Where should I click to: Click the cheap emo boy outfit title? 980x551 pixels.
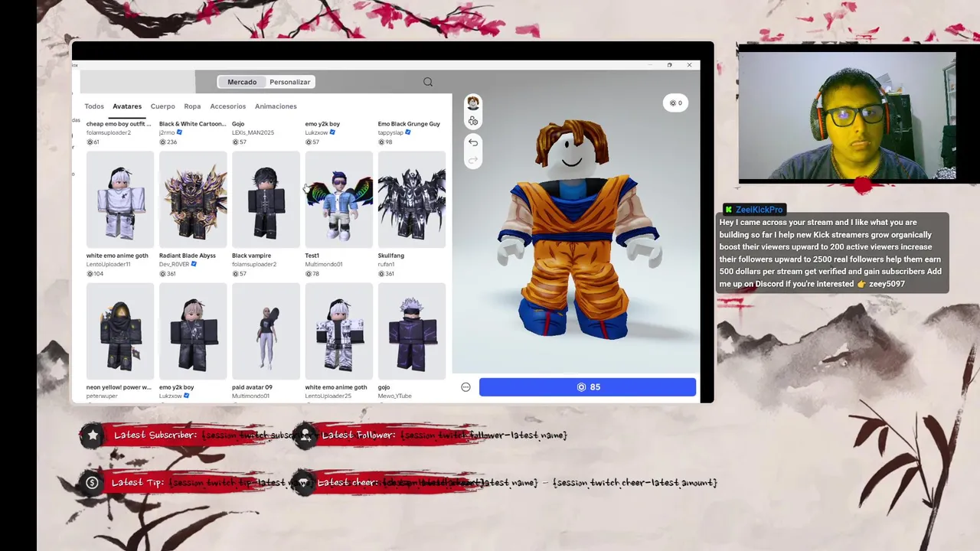coord(119,124)
